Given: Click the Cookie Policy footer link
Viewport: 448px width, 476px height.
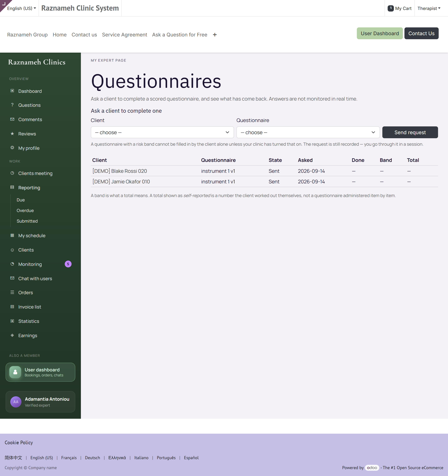Looking at the screenshot, I should [x=19, y=443].
